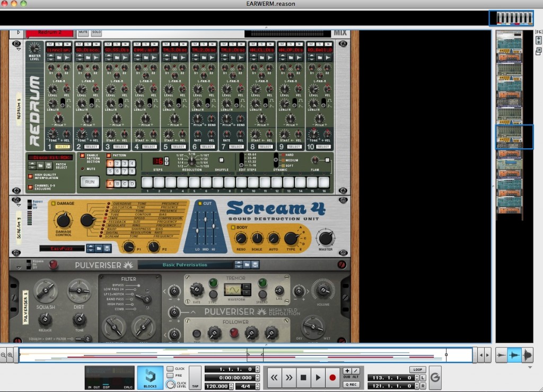This screenshot has height=392, width=543.
Task: Browse Scream 4 patches with folder icon
Action: 99,248
